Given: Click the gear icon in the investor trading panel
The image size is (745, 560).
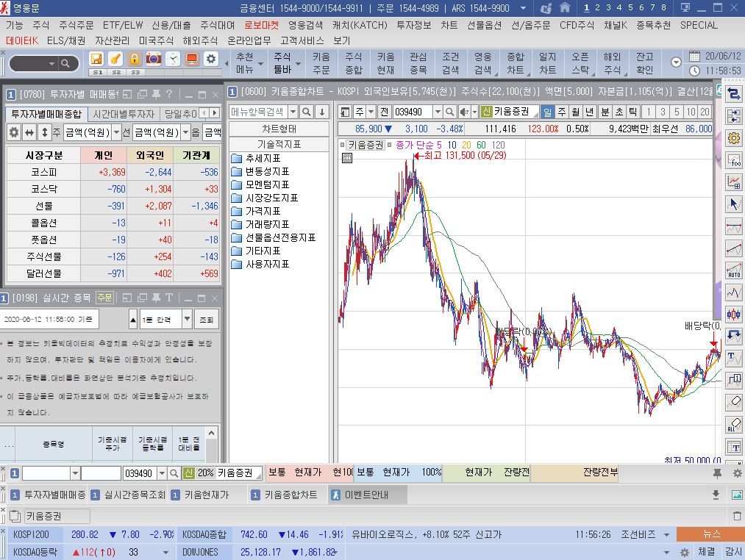Looking at the screenshot, I should (x=14, y=132).
